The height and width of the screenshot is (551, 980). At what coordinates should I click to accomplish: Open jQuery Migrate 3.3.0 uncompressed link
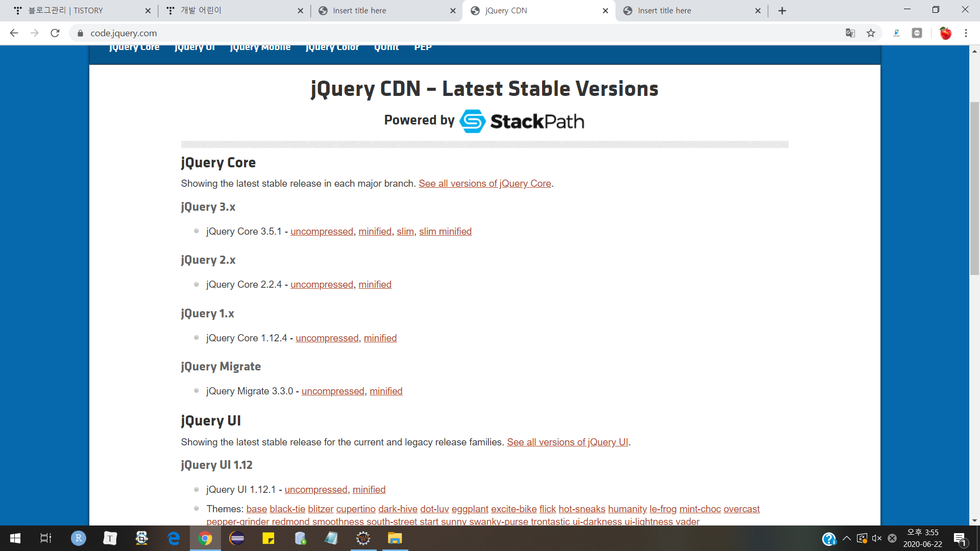pos(333,391)
